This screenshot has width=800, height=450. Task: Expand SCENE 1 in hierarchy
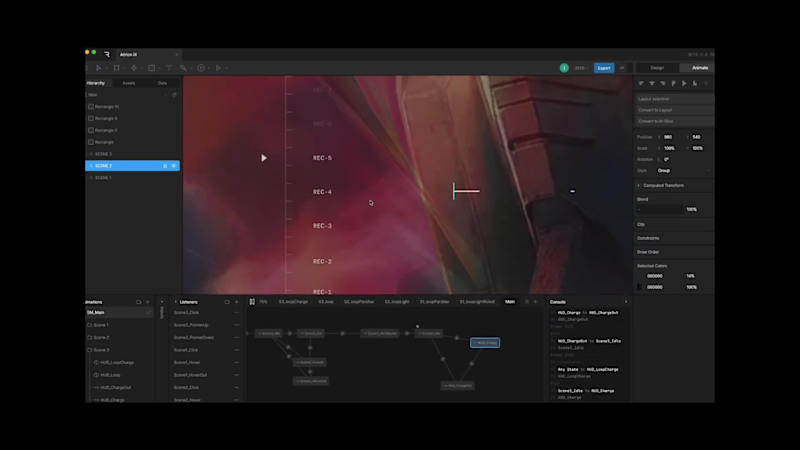tap(91, 178)
